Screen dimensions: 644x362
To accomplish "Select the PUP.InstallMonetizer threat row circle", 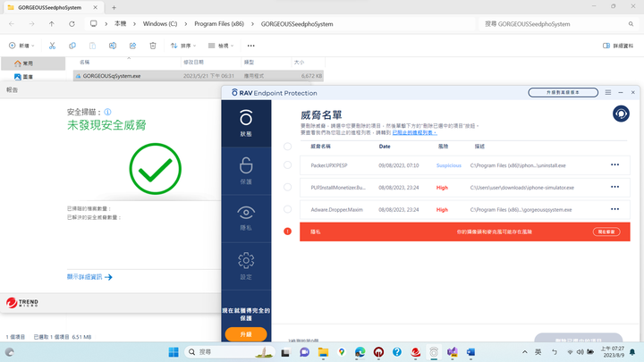I will tap(287, 187).
